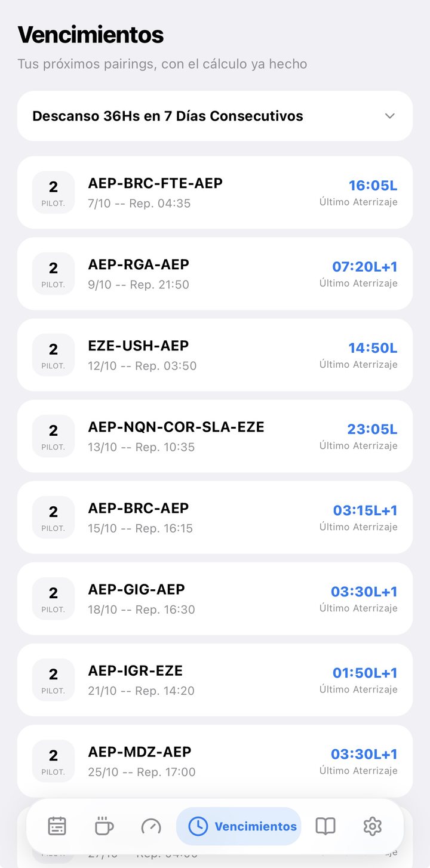Tap 2 PILOT badge on EZE-USH-AEP
430x868 pixels.
[x=53, y=355]
